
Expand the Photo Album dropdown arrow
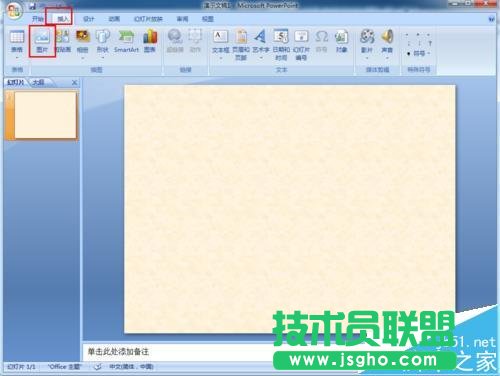coord(83,58)
